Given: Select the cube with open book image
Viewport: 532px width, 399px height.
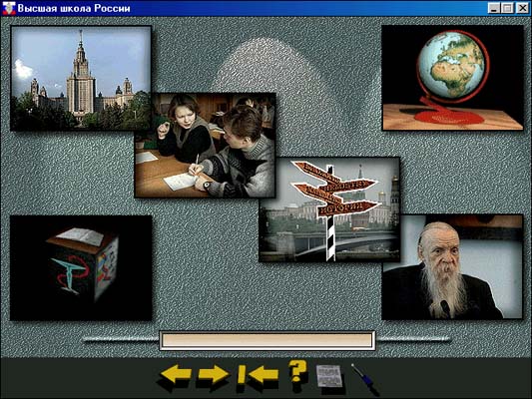Looking at the screenshot, I should pyautogui.click(x=81, y=267).
